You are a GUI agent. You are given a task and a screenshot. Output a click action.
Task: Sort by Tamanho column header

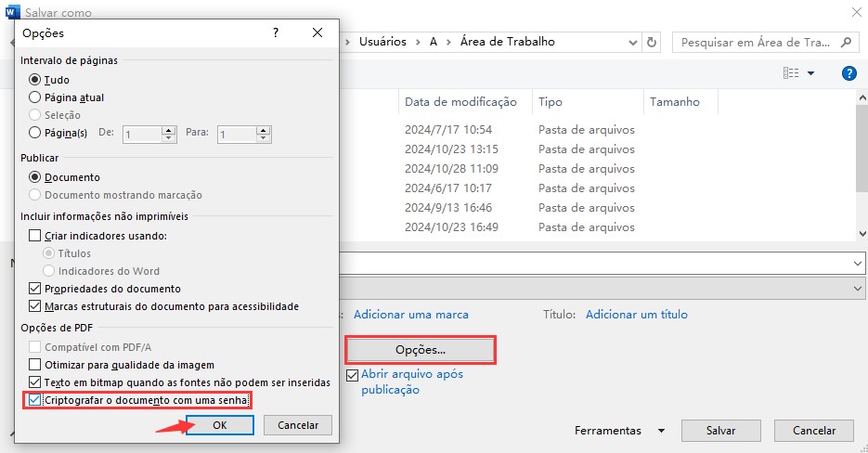point(680,102)
